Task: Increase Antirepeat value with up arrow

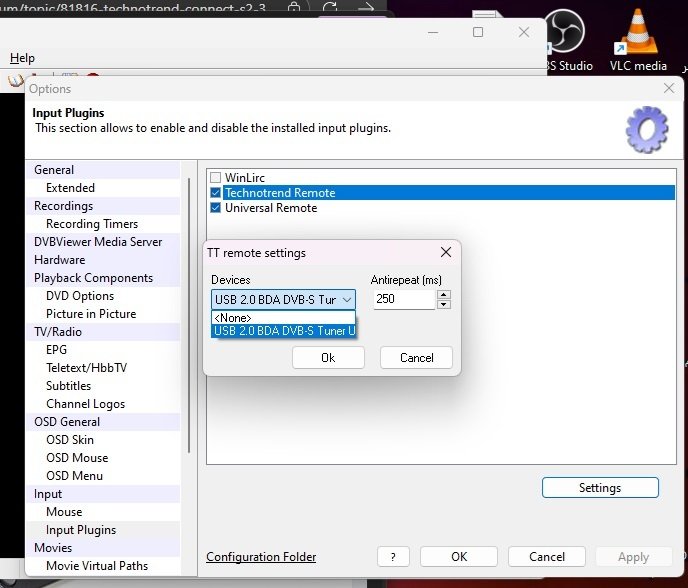Action: coord(444,294)
